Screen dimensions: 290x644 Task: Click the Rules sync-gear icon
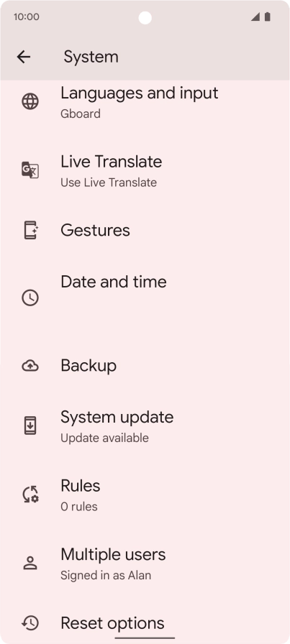click(x=30, y=494)
